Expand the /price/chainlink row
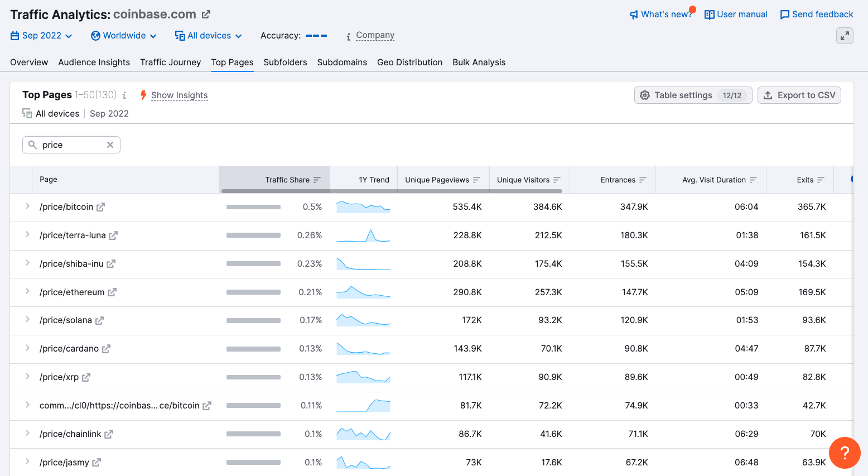 pos(27,433)
